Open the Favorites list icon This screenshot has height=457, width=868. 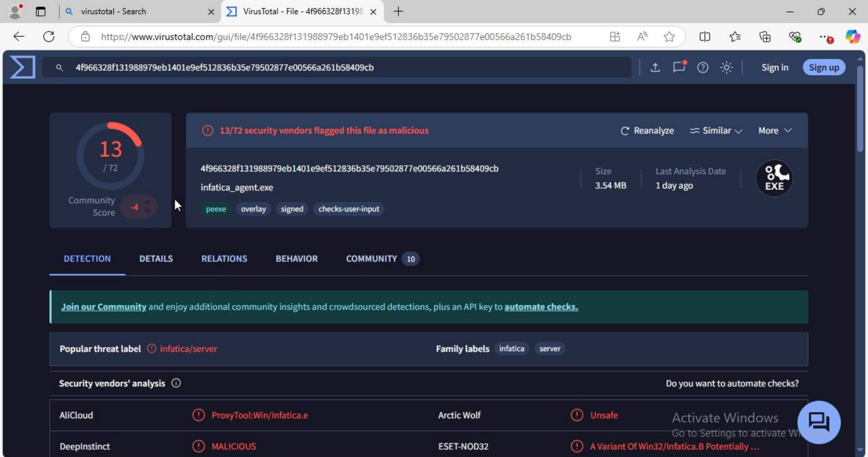[735, 37]
